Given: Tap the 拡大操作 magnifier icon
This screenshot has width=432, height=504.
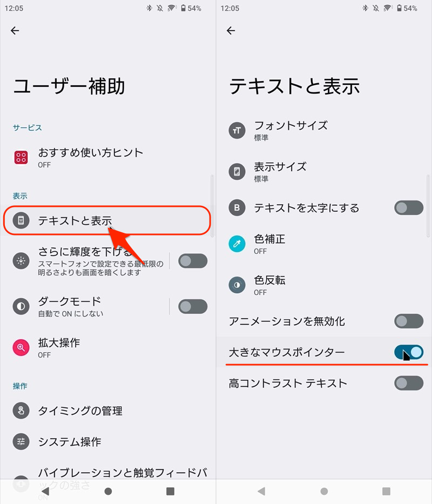Looking at the screenshot, I should [x=21, y=348].
